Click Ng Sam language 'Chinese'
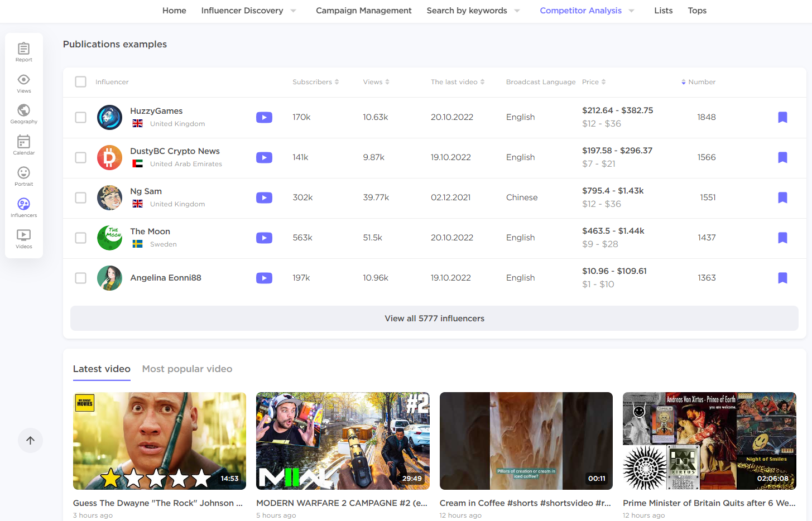The width and height of the screenshot is (812, 521). pyautogui.click(x=522, y=197)
